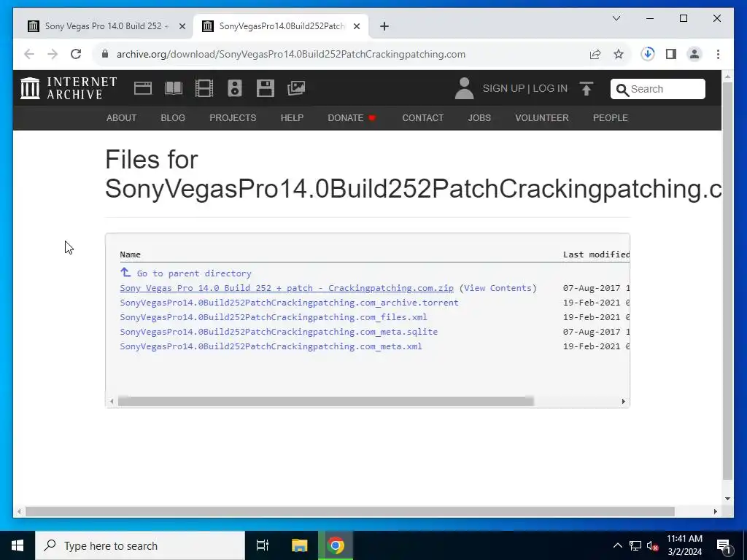
Task: Open the PEOPLE menu item
Action: [x=611, y=117]
